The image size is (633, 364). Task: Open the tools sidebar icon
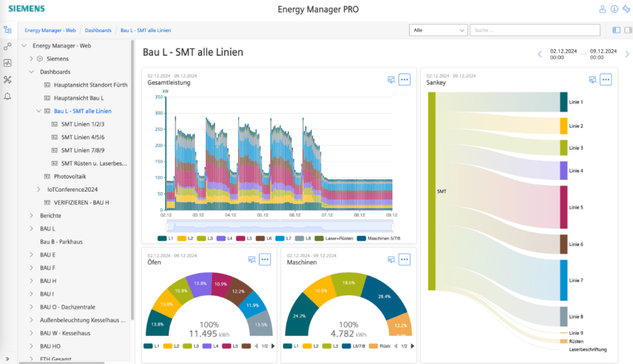click(x=7, y=80)
